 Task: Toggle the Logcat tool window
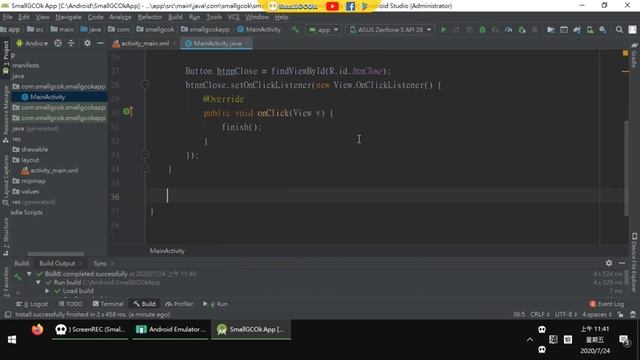[x=32, y=304]
